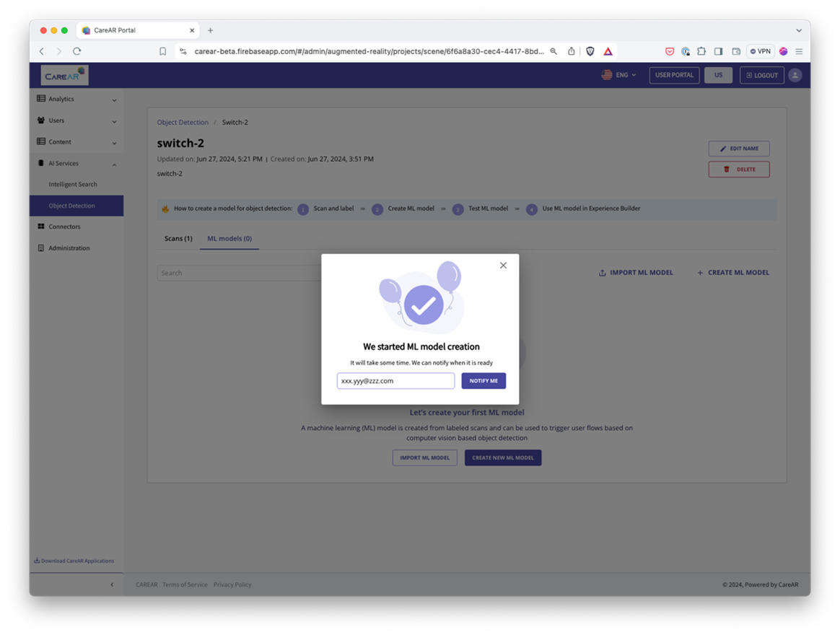840x635 pixels.
Task: Click the browser shield icon in address bar
Action: [x=590, y=51]
